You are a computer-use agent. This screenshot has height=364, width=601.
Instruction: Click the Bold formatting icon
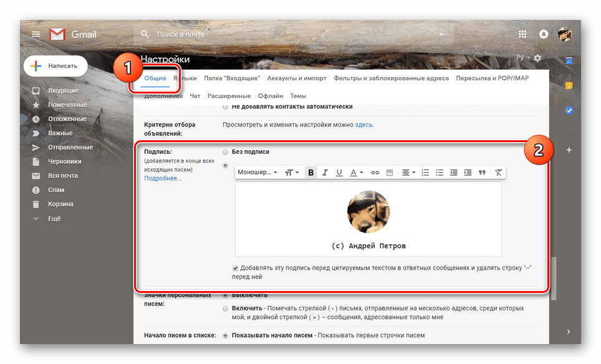(310, 173)
